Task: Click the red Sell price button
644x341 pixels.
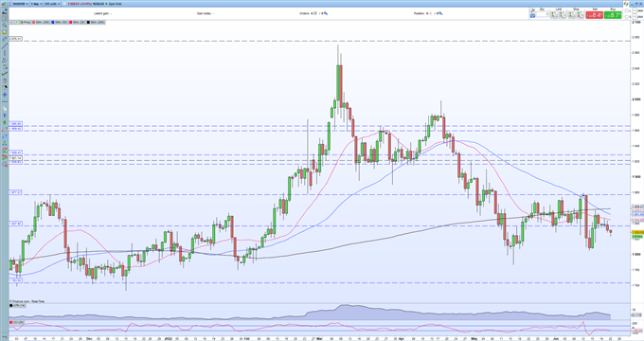Action: pyautogui.click(x=595, y=15)
